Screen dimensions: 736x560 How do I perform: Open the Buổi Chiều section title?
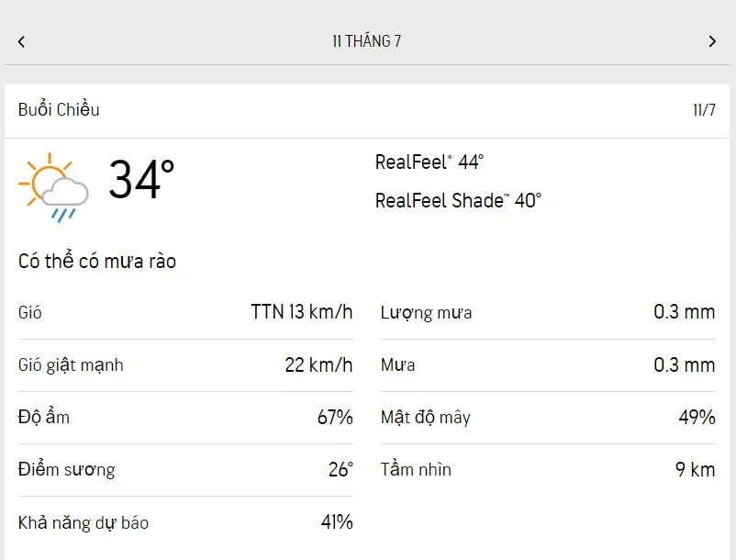(x=59, y=110)
